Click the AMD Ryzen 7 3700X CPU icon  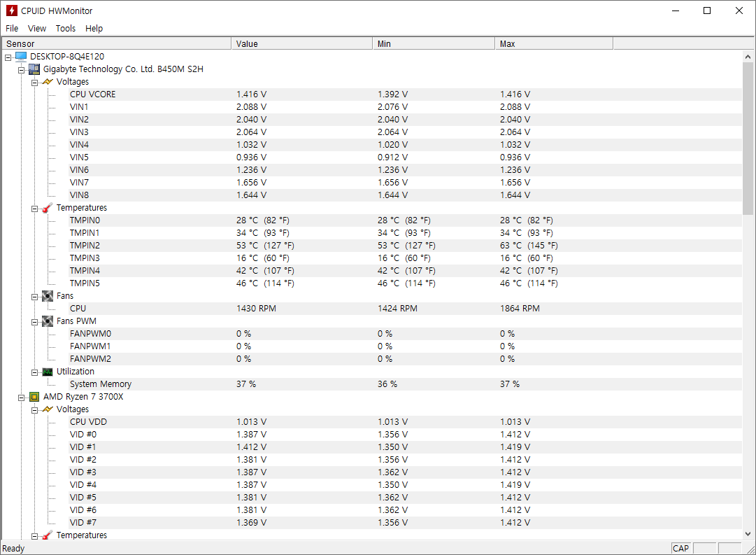(34, 397)
